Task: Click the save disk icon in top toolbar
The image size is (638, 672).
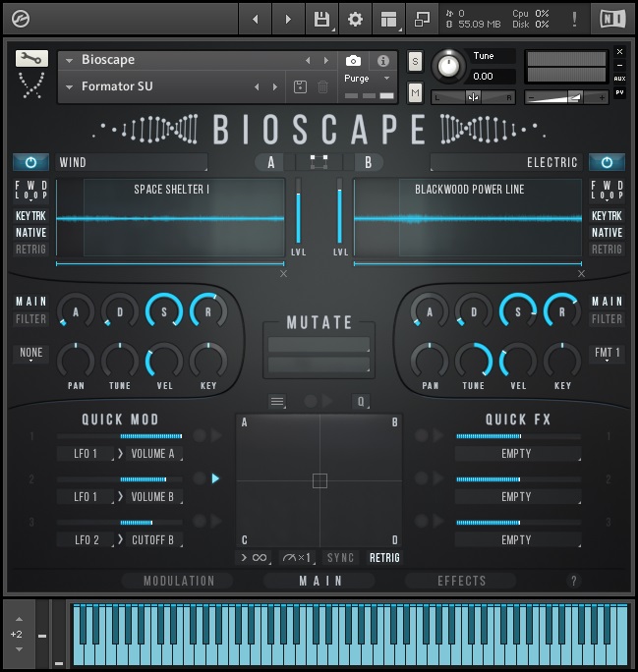Action: click(x=321, y=19)
